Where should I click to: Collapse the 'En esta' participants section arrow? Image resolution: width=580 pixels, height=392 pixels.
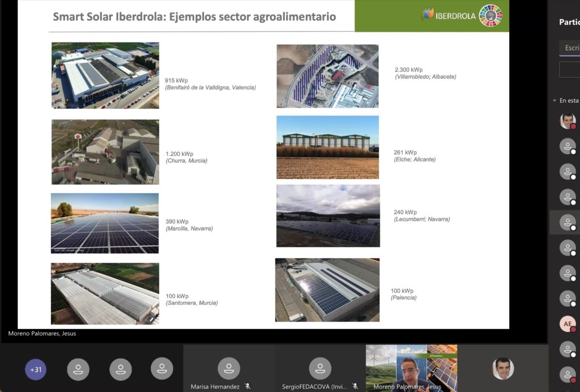(x=555, y=101)
